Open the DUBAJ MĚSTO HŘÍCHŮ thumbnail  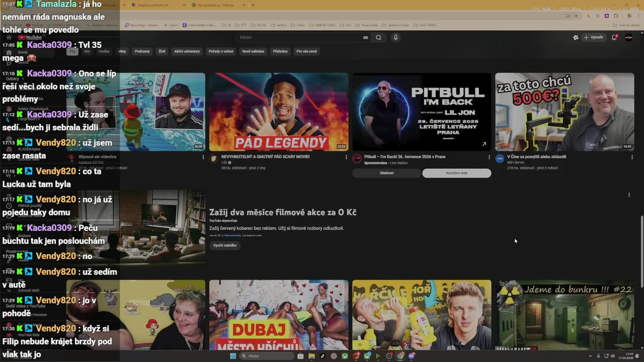(x=279, y=315)
